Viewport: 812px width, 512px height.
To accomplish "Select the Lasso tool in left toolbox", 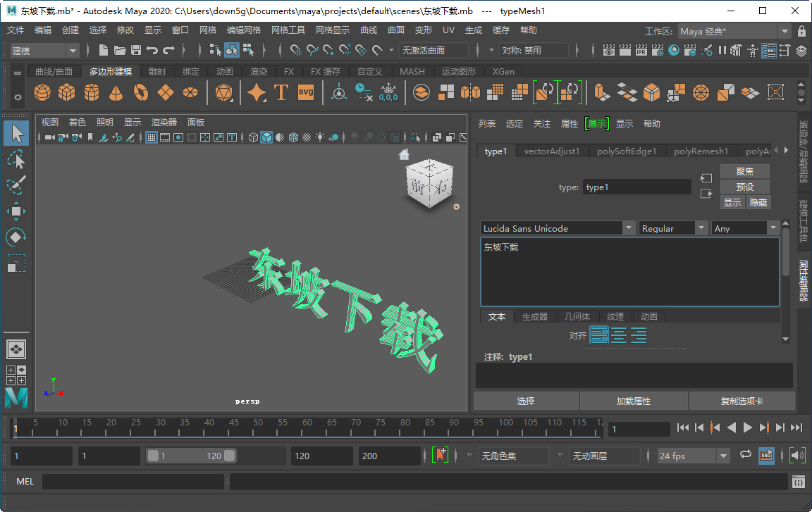I will point(16,159).
